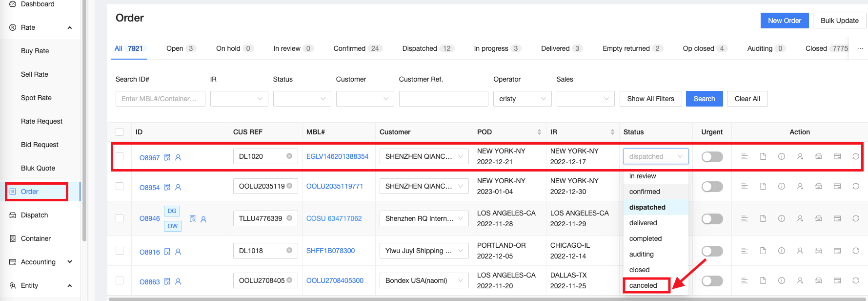Click the Search ID input field
Screen dimensions: 868x301
160,99
